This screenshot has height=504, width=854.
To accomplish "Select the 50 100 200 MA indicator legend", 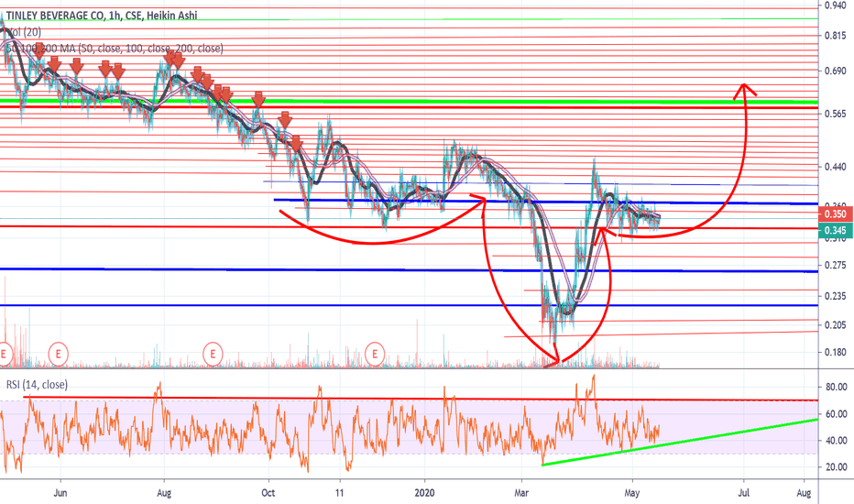I will pos(115,49).
